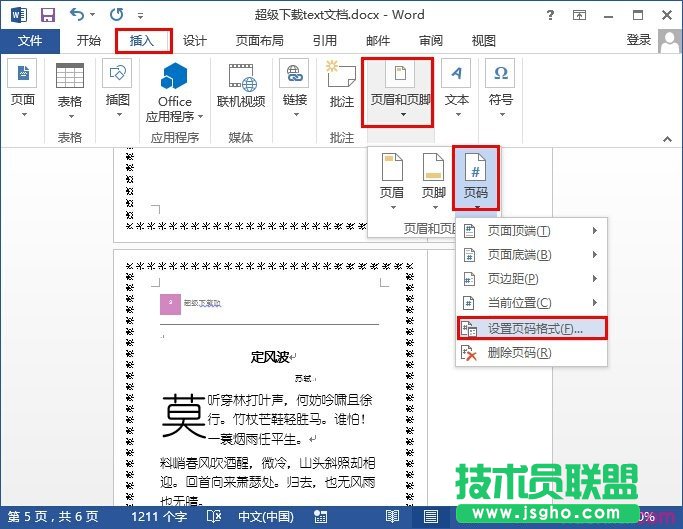Insert a comment with 批注 icon
This screenshot has width=683, height=529.
pos(341,78)
